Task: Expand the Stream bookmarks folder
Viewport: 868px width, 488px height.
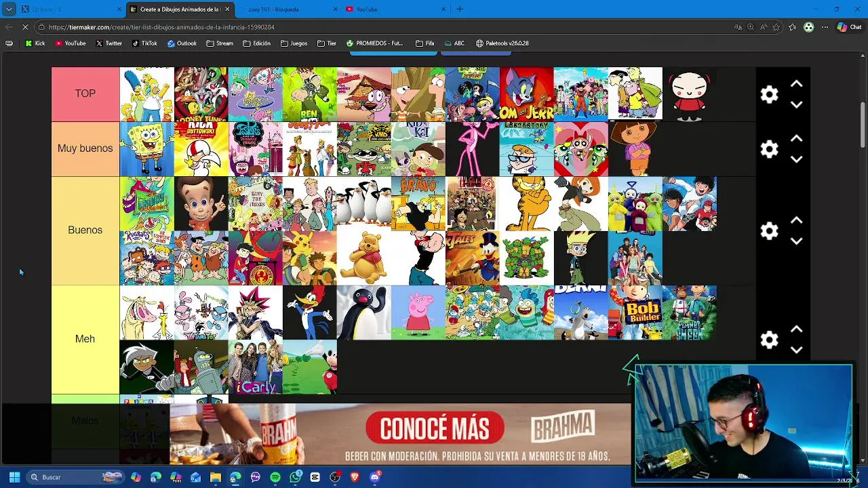Action: [220, 43]
